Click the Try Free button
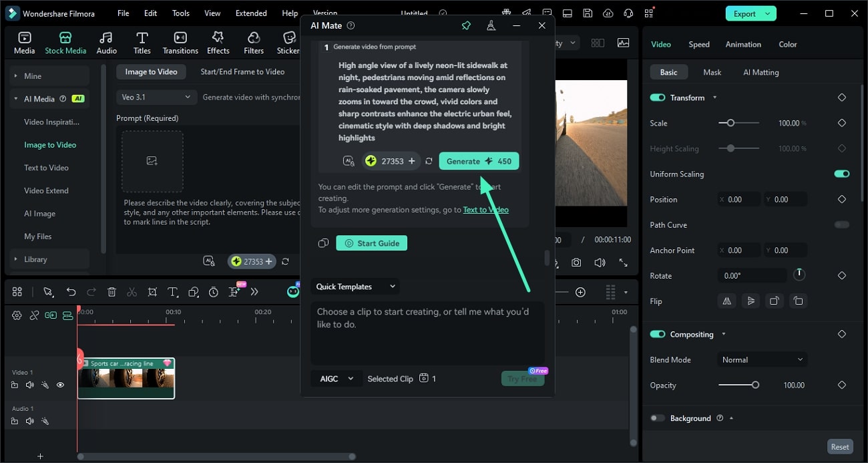The height and width of the screenshot is (463, 868). tap(523, 379)
